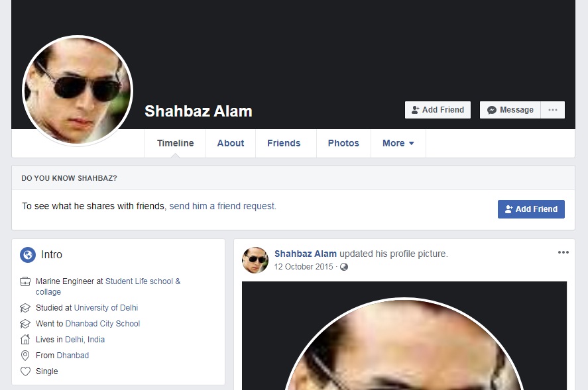Switch to the About tab

(231, 143)
